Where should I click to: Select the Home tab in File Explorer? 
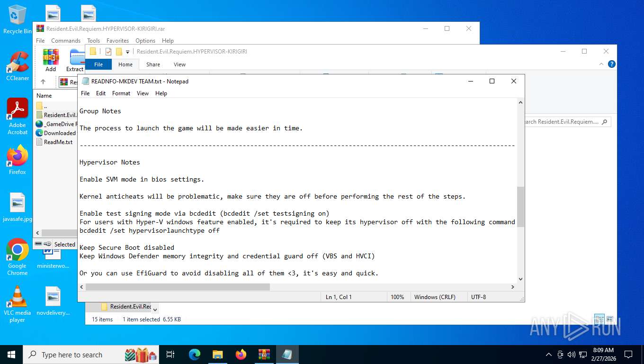click(125, 64)
